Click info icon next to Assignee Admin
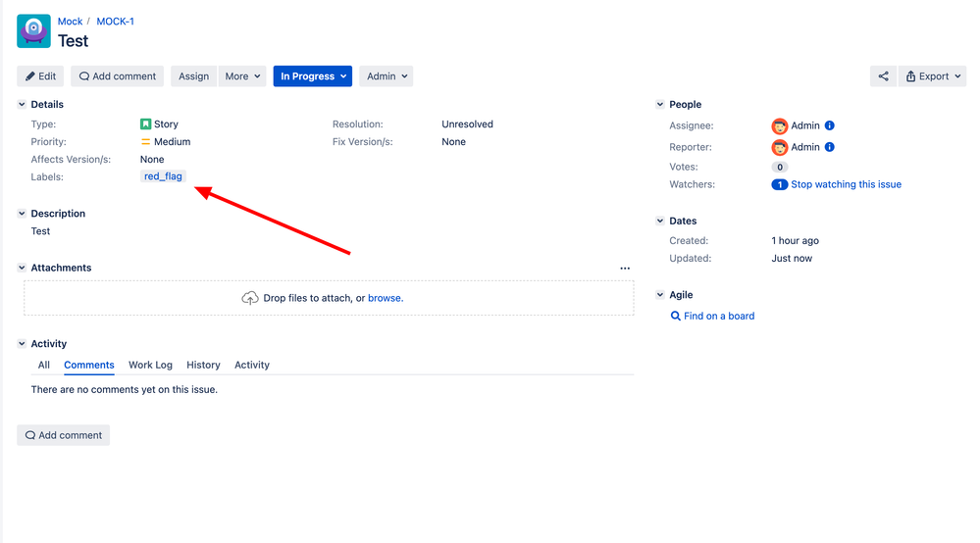This screenshot has width=980, height=543. coord(829,125)
